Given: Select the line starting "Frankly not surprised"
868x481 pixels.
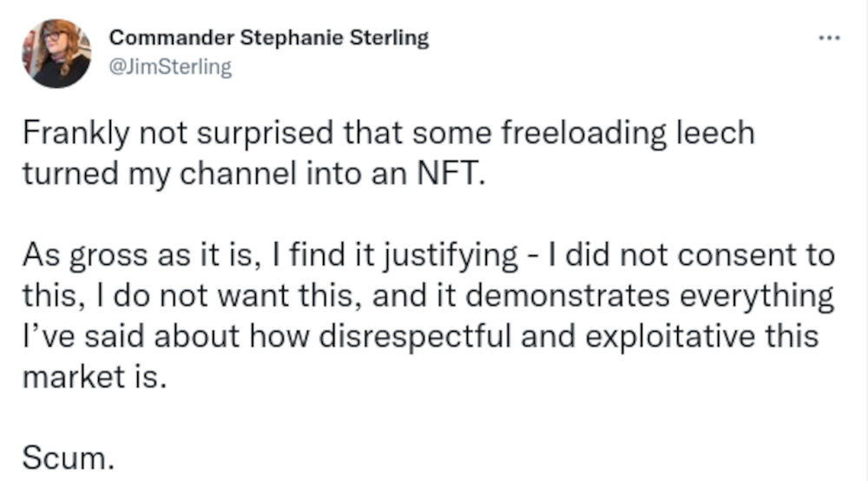Looking at the screenshot, I should (388, 133).
